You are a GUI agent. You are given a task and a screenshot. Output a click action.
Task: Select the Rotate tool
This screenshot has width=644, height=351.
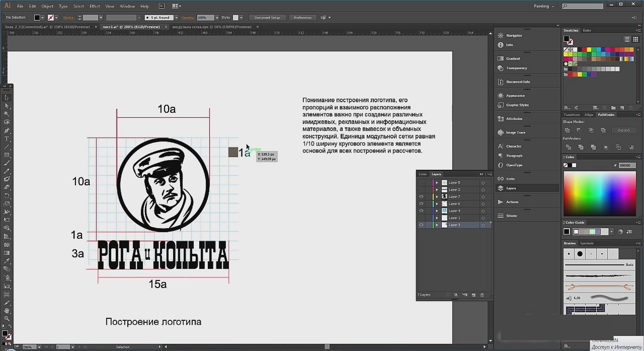[x=7, y=195]
